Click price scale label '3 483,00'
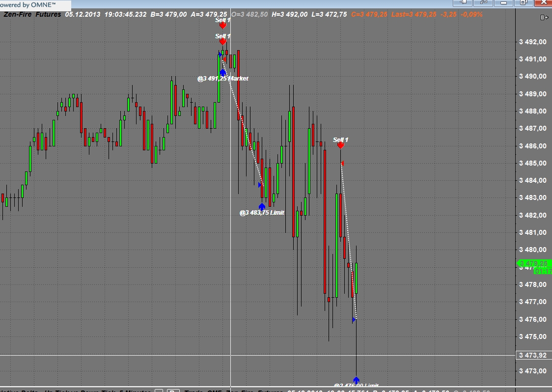The height and width of the screenshot is (392, 552). (533, 198)
